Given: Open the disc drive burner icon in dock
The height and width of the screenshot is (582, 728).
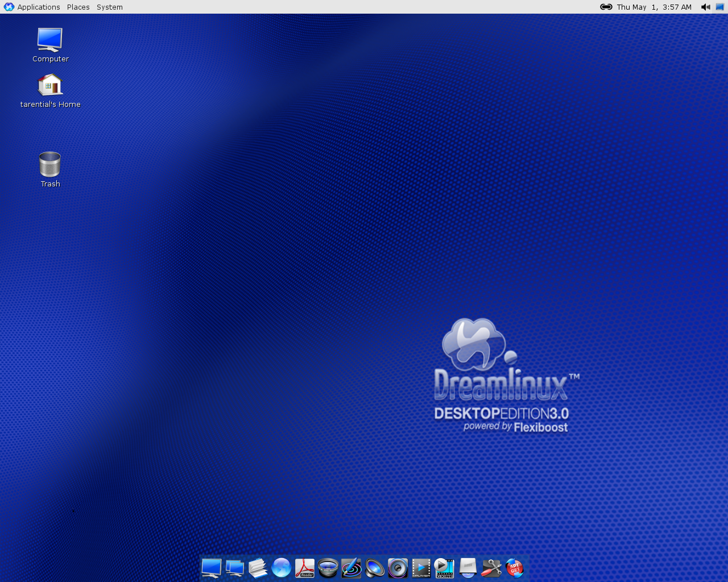Looking at the screenshot, I should [x=468, y=568].
